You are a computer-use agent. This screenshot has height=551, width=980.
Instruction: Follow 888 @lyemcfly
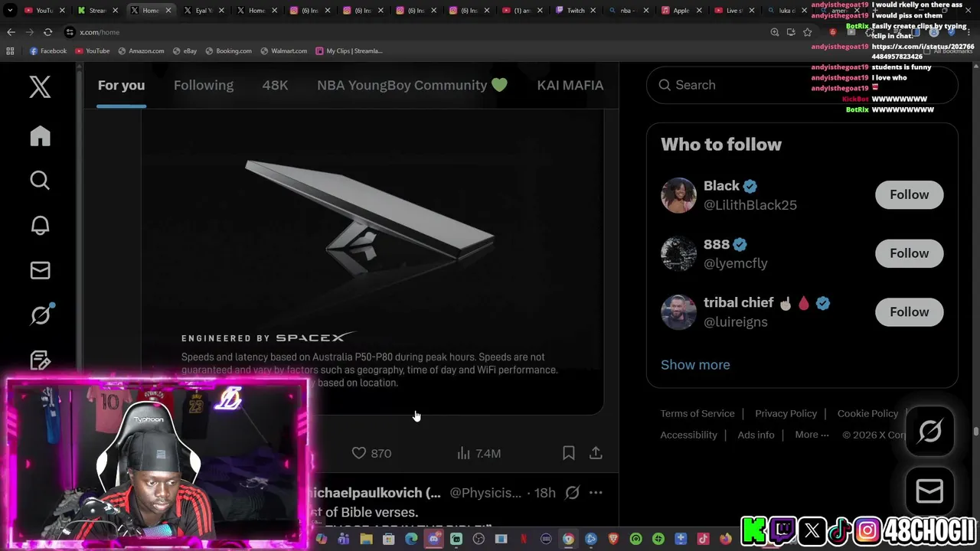tap(909, 253)
